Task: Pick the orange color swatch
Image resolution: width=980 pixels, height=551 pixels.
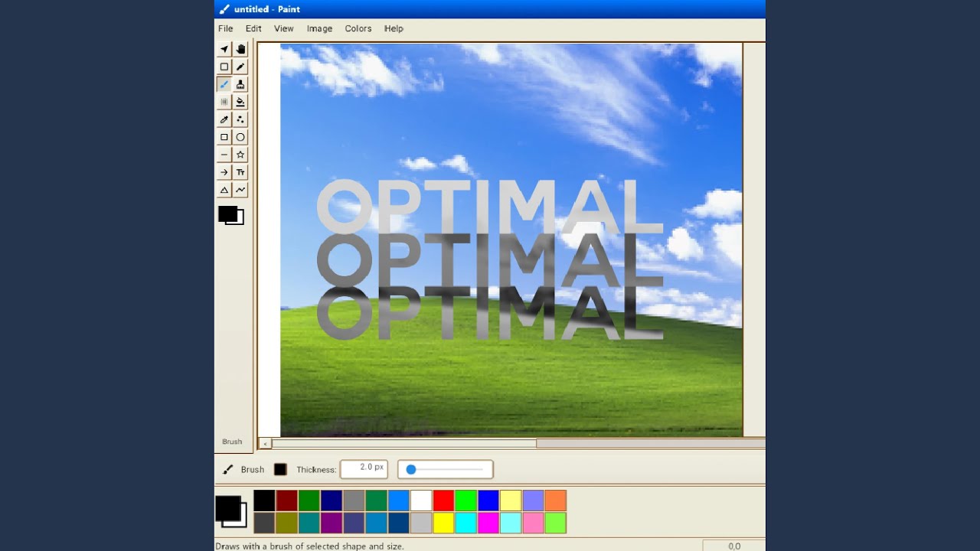Action: [555, 500]
